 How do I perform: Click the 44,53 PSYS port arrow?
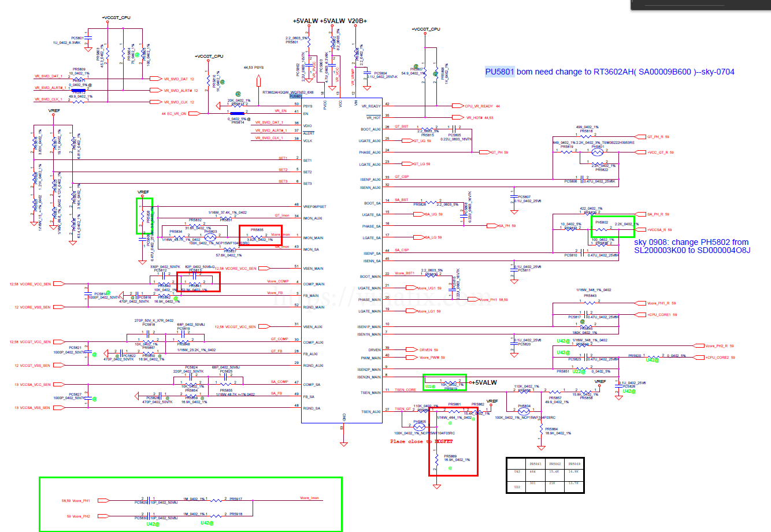[258, 79]
